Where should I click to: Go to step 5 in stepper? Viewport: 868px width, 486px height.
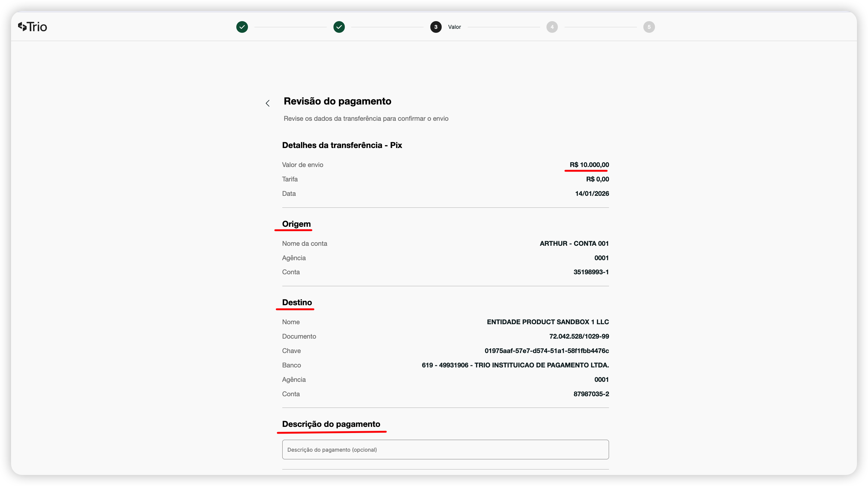pos(649,27)
